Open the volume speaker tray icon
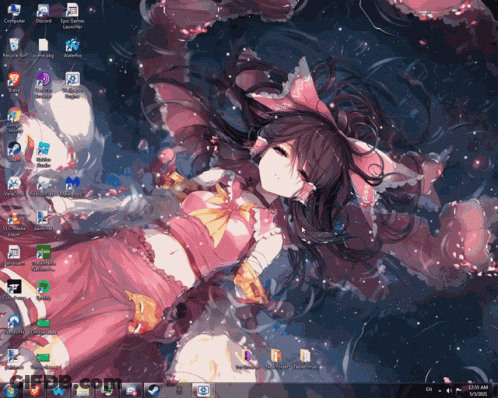This screenshot has width=498, height=398. tap(449, 390)
